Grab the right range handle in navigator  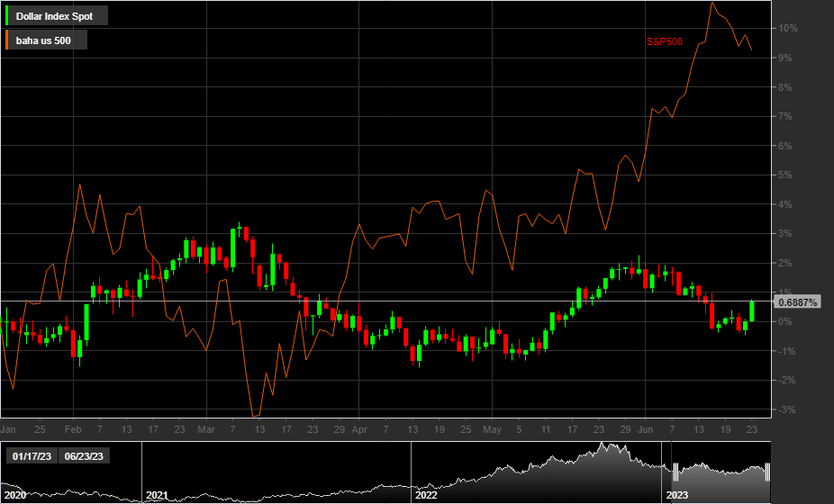pos(768,472)
